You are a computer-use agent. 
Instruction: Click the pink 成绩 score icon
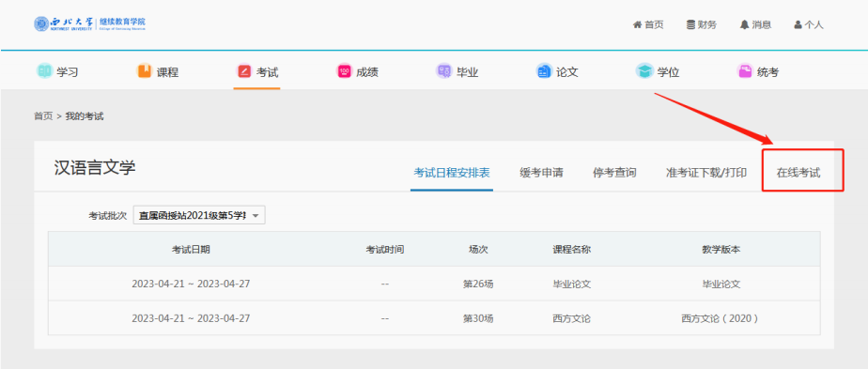[x=344, y=71]
